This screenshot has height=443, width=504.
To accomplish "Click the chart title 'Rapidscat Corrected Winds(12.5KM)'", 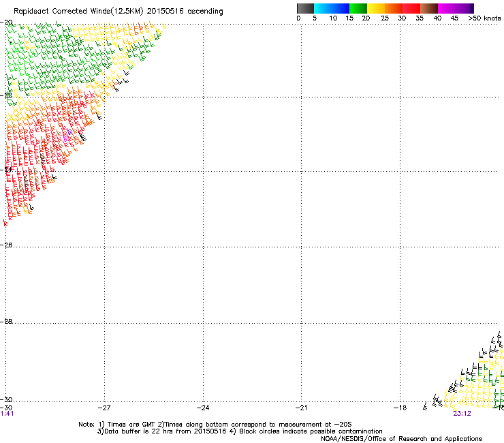I will 78,12.
